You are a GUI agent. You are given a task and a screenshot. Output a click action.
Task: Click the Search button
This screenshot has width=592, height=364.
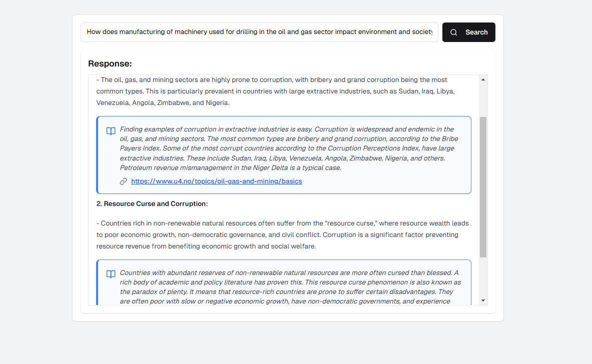pos(468,32)
